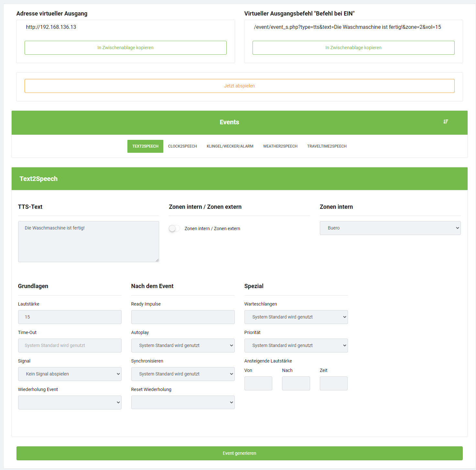Select the TEXT2SPEECH tab

(145, 146)
